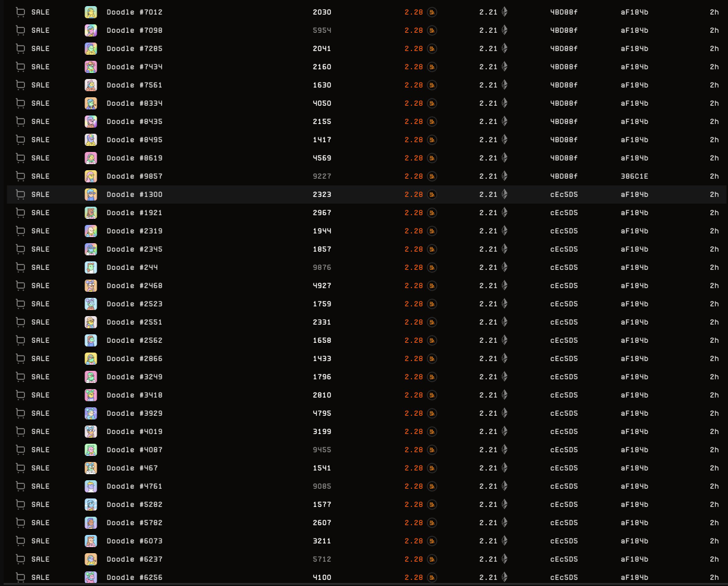Open the Doodle #3418 avatar thumbnail
The height and width of the screenshot is (586, 728).
tap(91, 395)
